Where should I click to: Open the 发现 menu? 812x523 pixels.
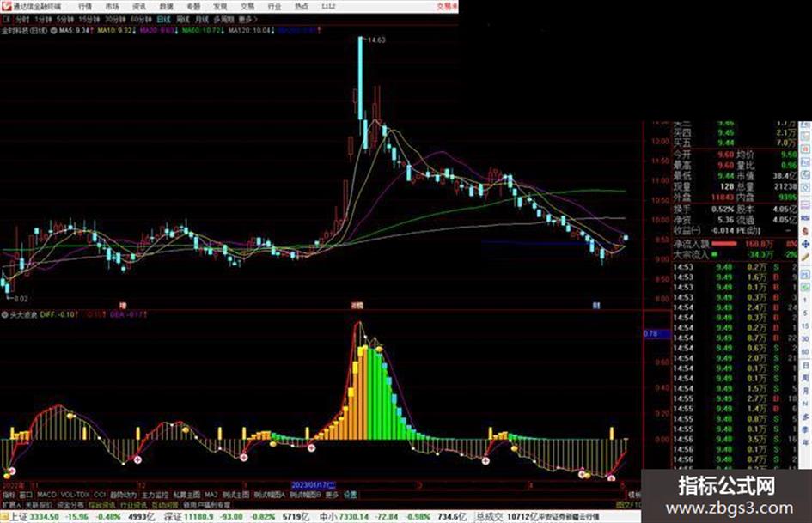click(220, 6)
